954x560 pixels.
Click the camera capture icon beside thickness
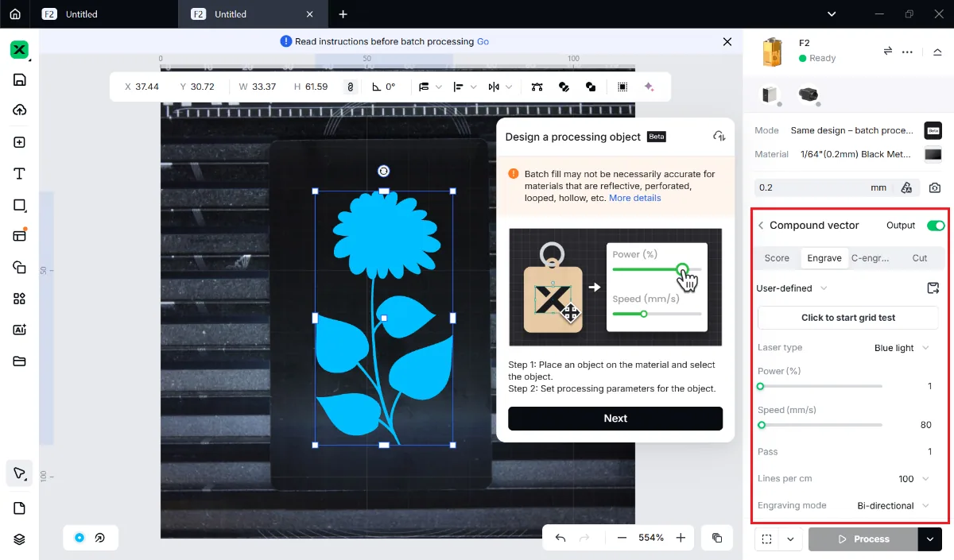point(935,187)
